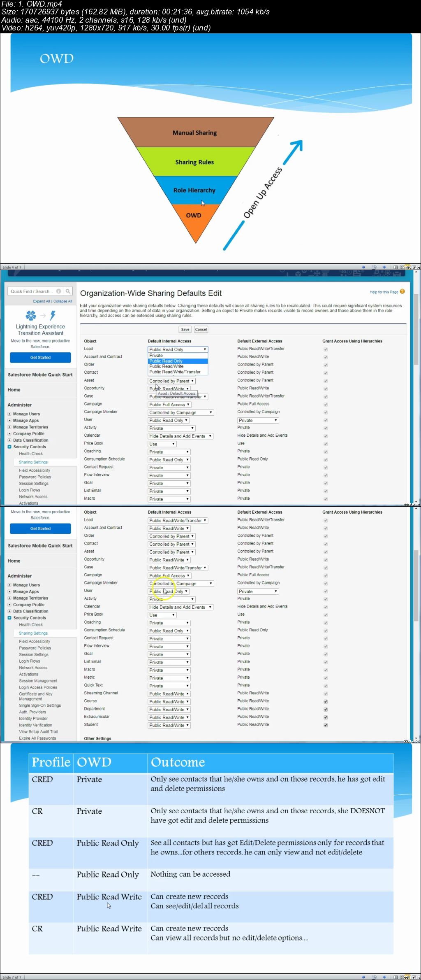Viewport: 421px width, 980px height.
Task: Toggle Extracurricular row hierarchy access checkbox
Action: [x=326, y=717]
